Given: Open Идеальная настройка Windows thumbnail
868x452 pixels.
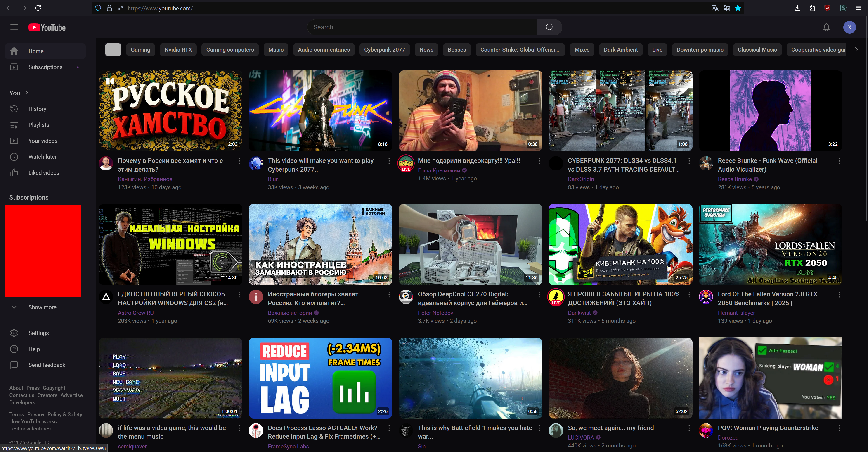Looking at the screenshot, I should coord(170,244).
